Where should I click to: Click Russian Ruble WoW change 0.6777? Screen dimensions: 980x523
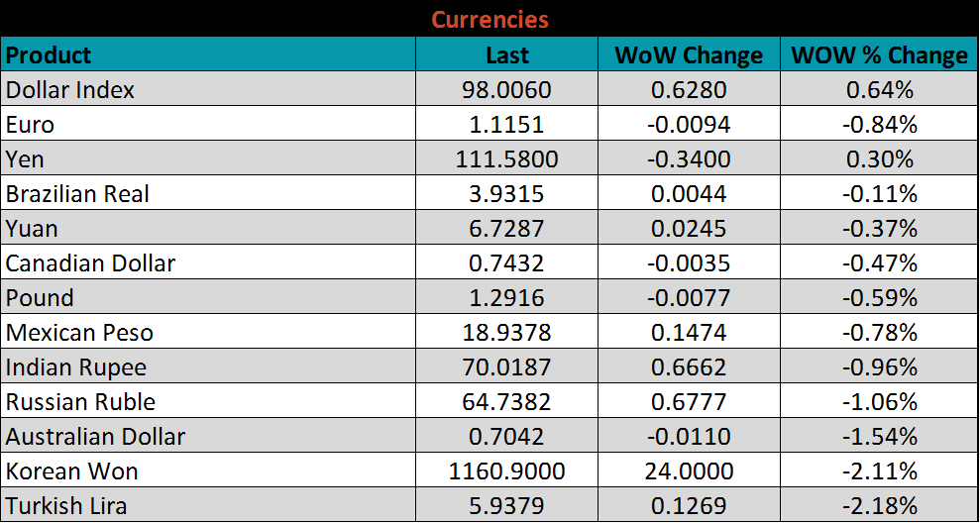coord(689,402)
